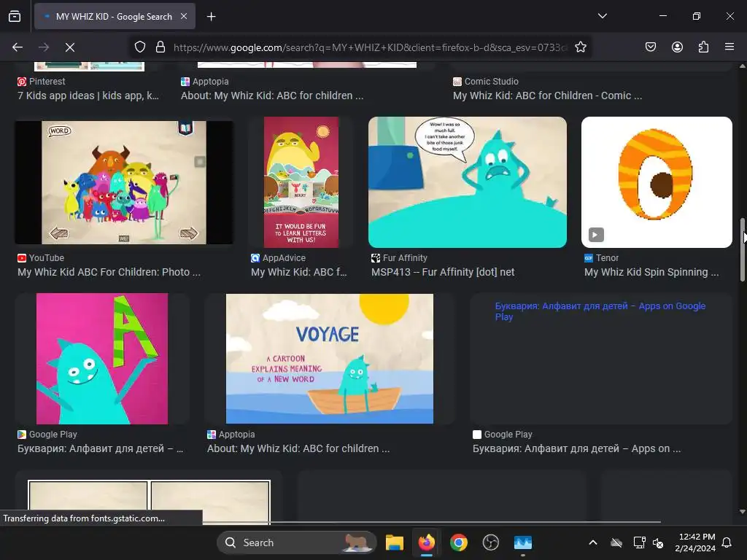Viewport: 747px width, 560px height.
Task: Open MSP413 -- Fur Affinity [dot] net link
Action: (443, 273)
